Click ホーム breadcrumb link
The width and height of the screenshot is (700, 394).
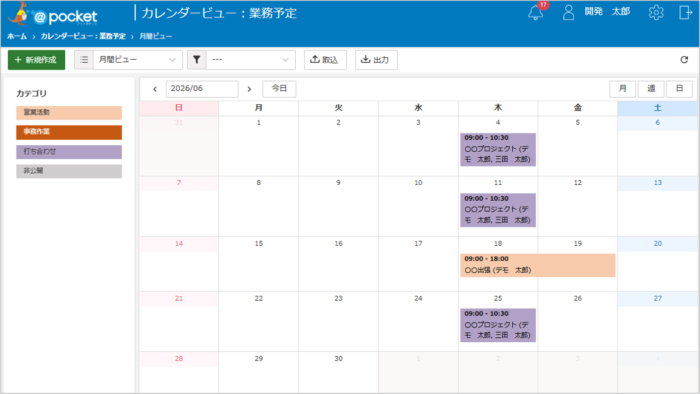pyautogui.click(x=17, y=36)
